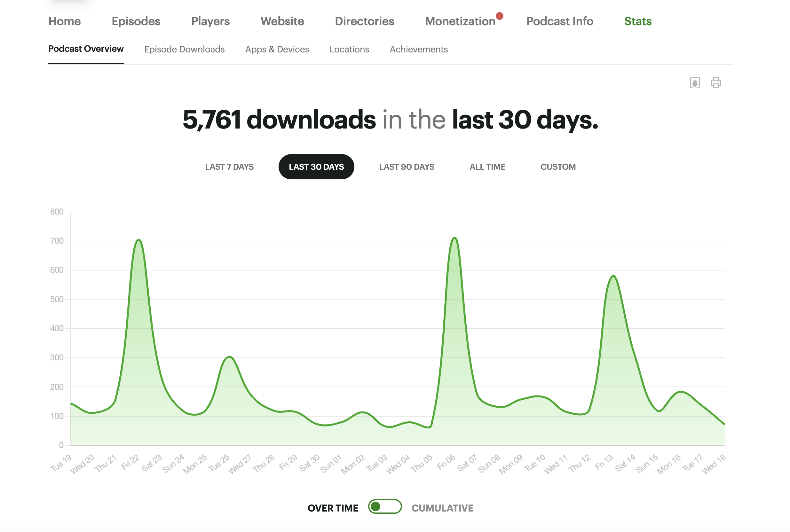
Task: Click the download stats export icon
Action: (695, 82)
